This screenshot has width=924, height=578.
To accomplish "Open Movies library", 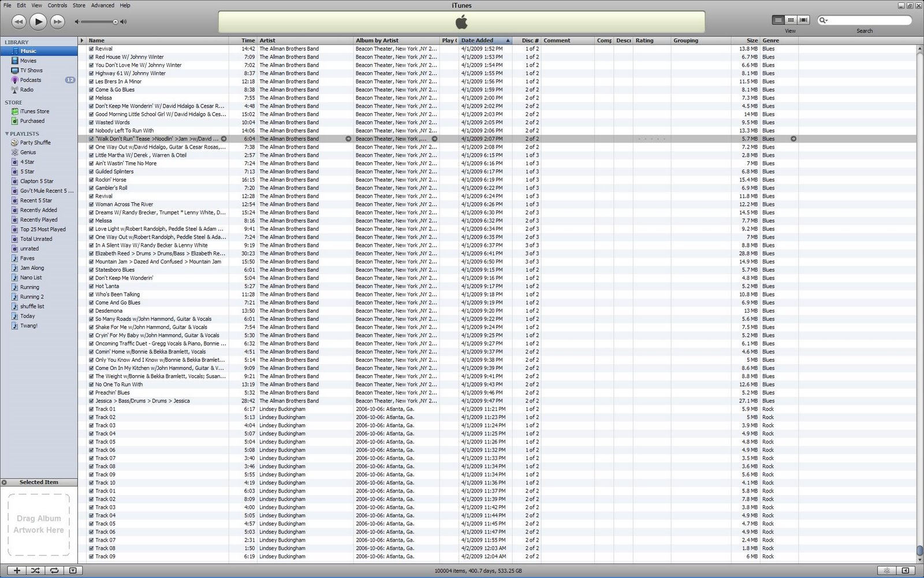I will pyautogui.click(x=39, y=61).
